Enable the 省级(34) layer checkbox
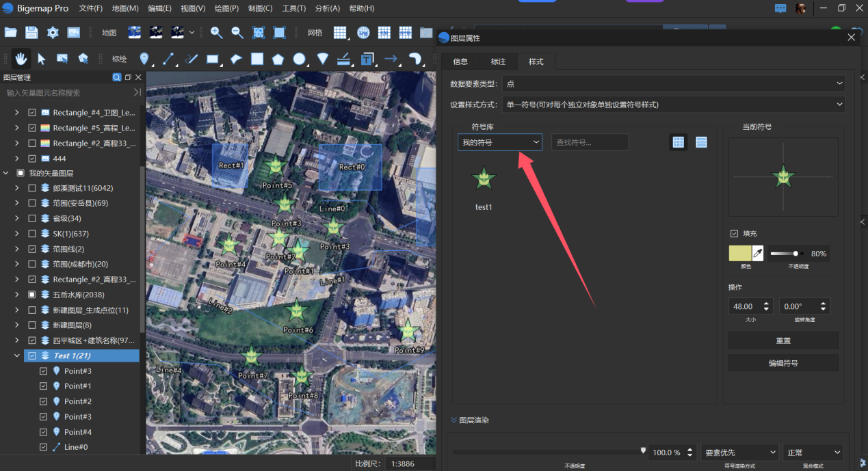This screenshot has width=868, height=471. [32, 218]
